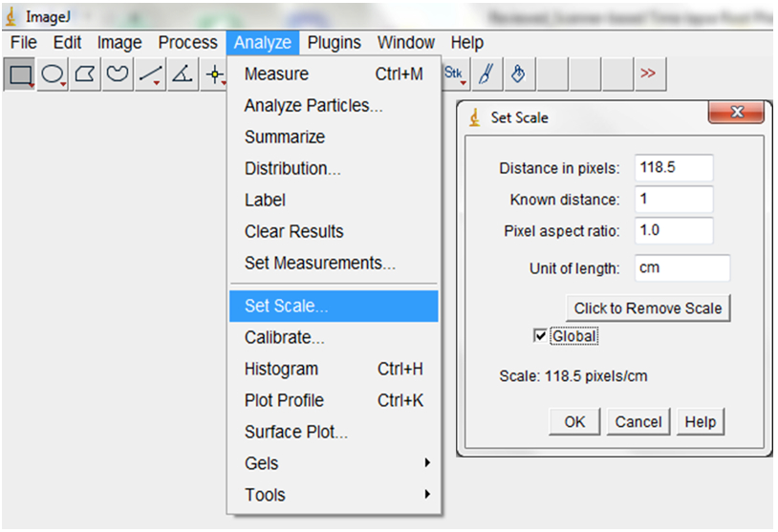This screenshot has width=778, height=532.
Task: Close the Set Scale dialog window
Action: click(x=736, y=112)
